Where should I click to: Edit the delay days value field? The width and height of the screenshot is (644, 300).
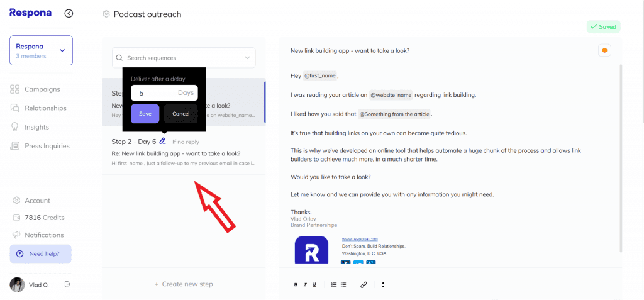coord(164,93)
